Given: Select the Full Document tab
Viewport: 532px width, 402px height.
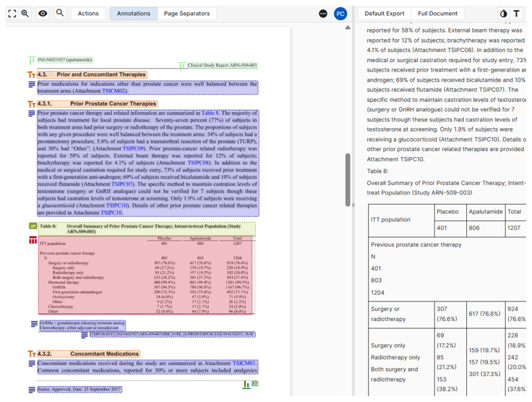Looking at the screenshot, I should (437, 13).
